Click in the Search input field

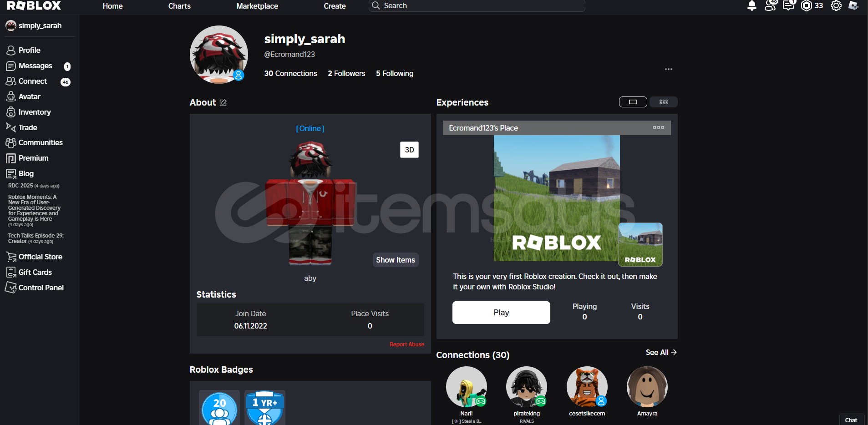click(x=477, y=5)
